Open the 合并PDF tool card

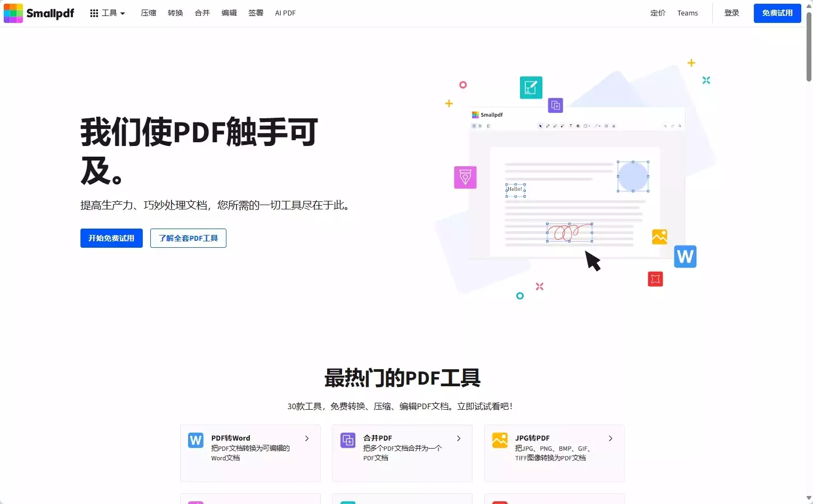(x=402, y=453)
